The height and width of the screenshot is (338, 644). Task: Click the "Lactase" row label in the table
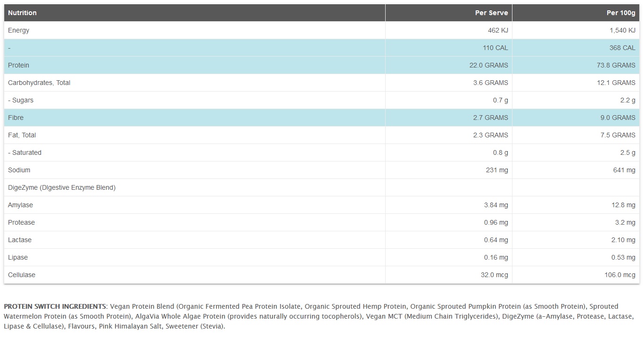[x=20, y=240]
